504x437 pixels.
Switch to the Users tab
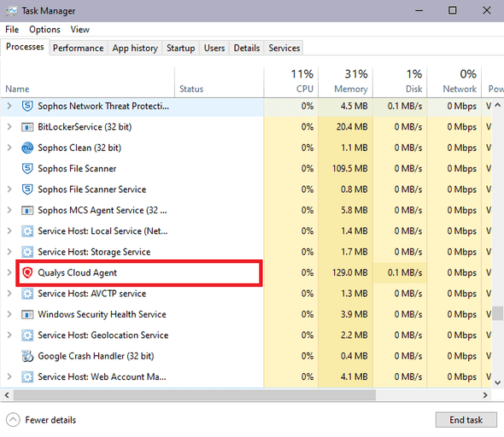point(214,48)
